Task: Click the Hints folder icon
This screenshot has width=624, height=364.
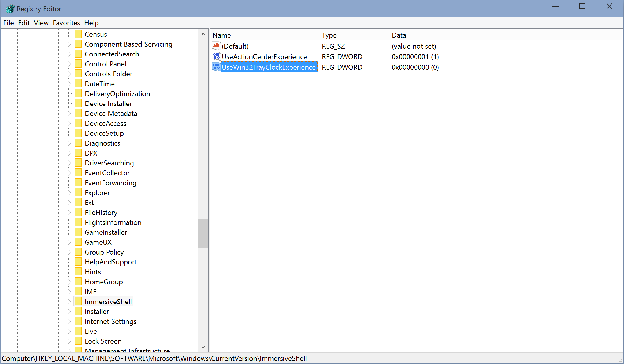Action: pos(78,272)
